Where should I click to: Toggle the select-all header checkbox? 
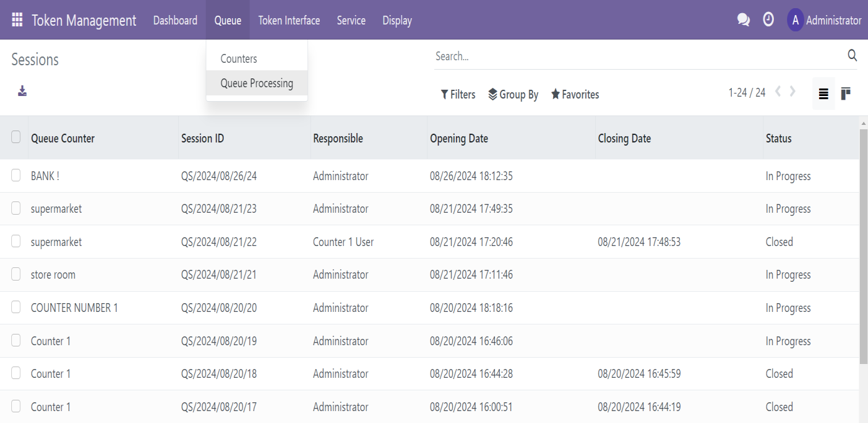(x=16, y=137)
